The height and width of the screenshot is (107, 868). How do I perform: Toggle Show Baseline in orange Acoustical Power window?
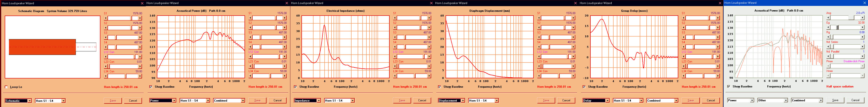151,87
